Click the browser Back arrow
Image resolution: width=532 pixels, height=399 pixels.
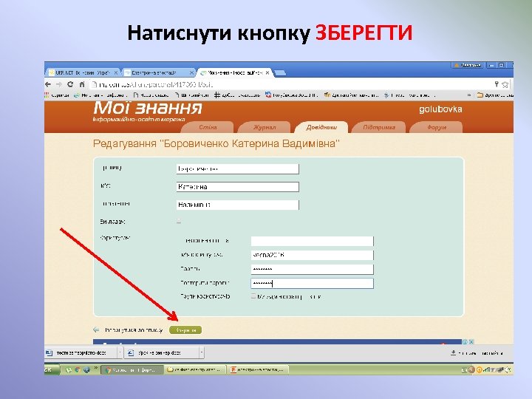point(48,84)
